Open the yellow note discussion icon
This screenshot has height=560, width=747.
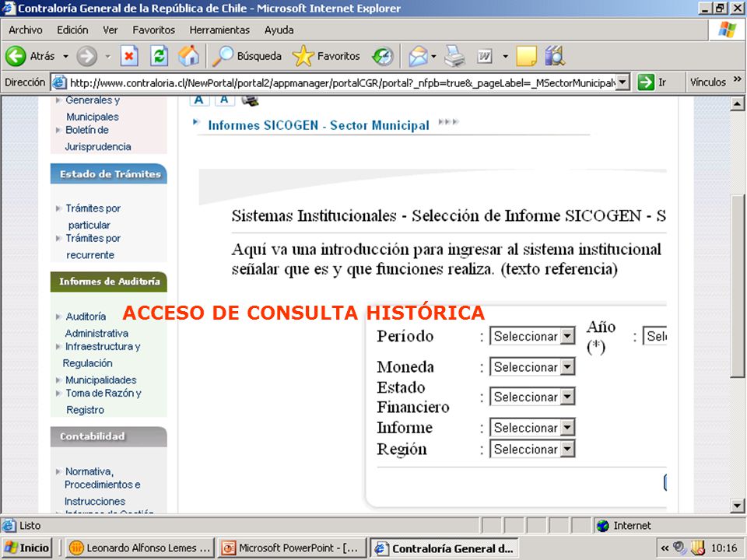pos(526,56)
